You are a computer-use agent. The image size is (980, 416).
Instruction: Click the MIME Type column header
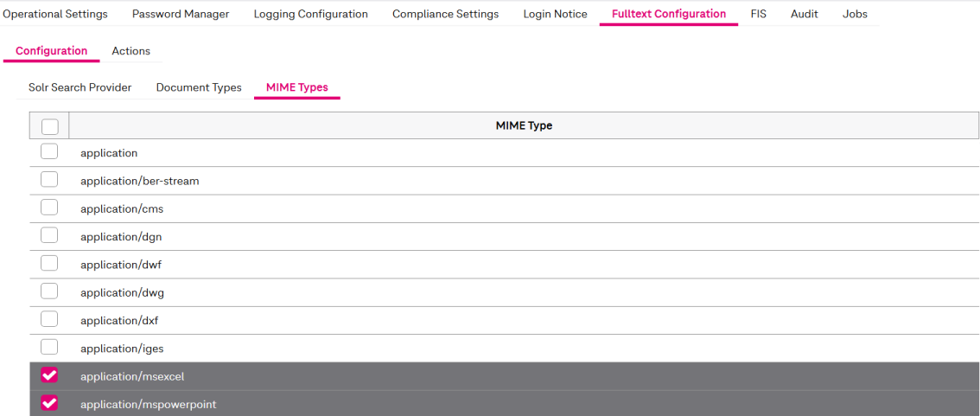(524, 125)
